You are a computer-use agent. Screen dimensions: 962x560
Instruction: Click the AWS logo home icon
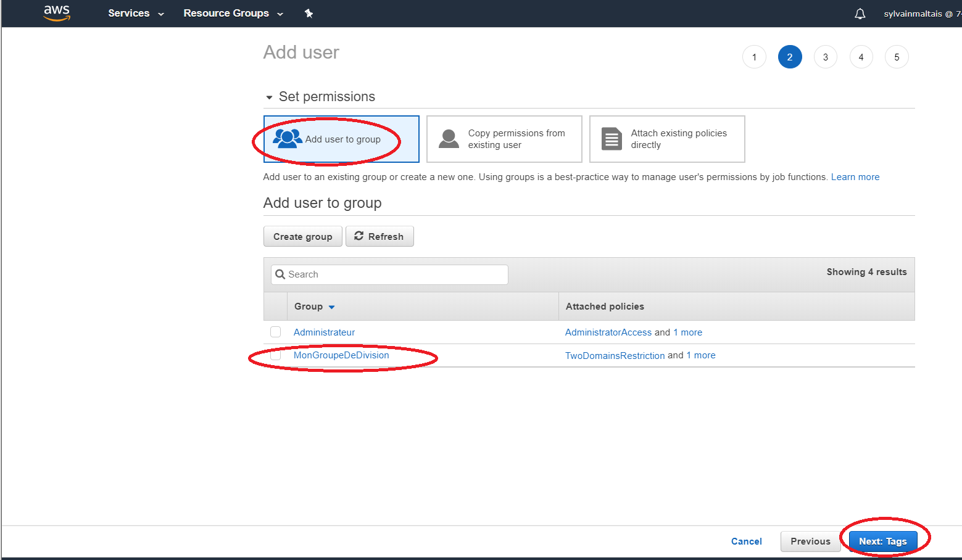point(57,13)
